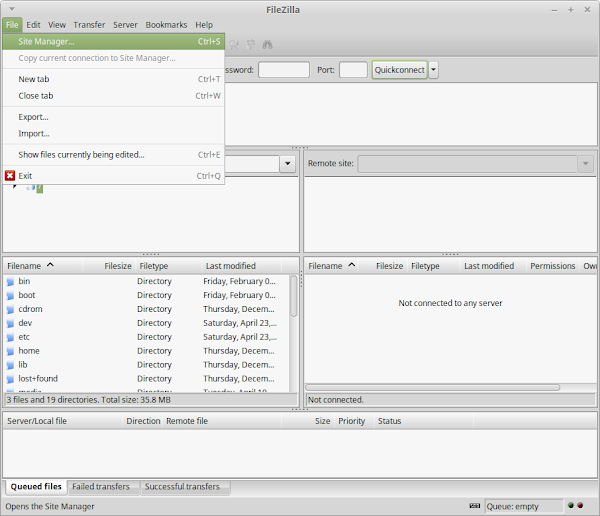Click the lost+found folder icon
The width and height of the screenshot is (600, 516).
click(x=10, y=379)
